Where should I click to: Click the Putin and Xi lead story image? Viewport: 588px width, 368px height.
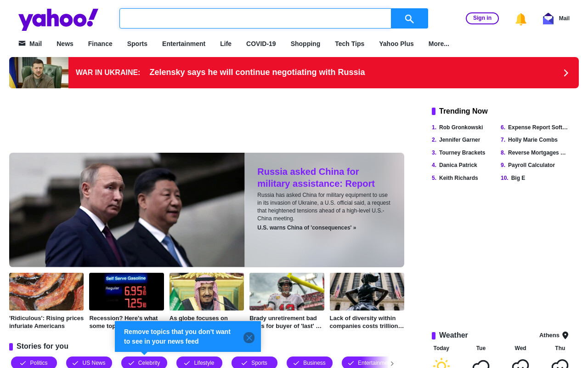coord(127,210)
